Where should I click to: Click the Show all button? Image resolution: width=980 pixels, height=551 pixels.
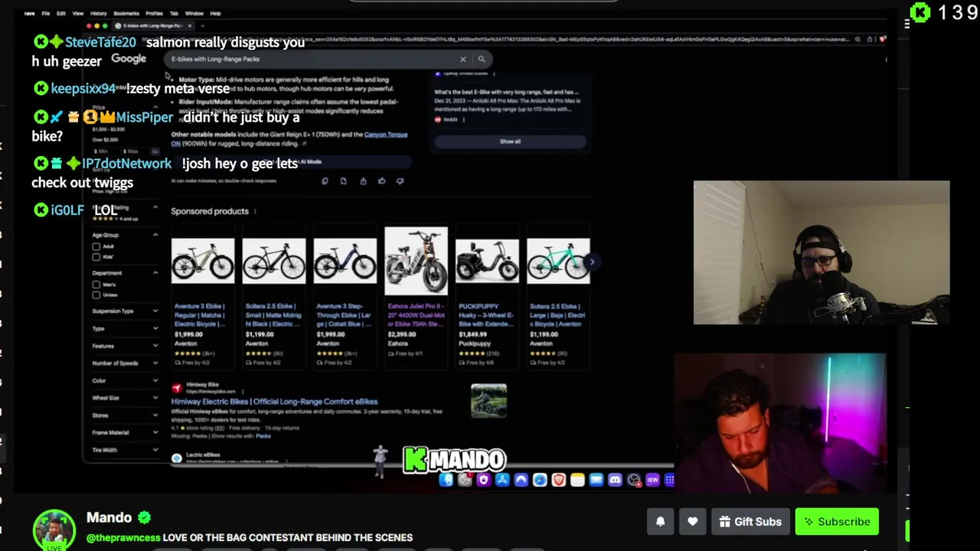[x=510, y=142]
